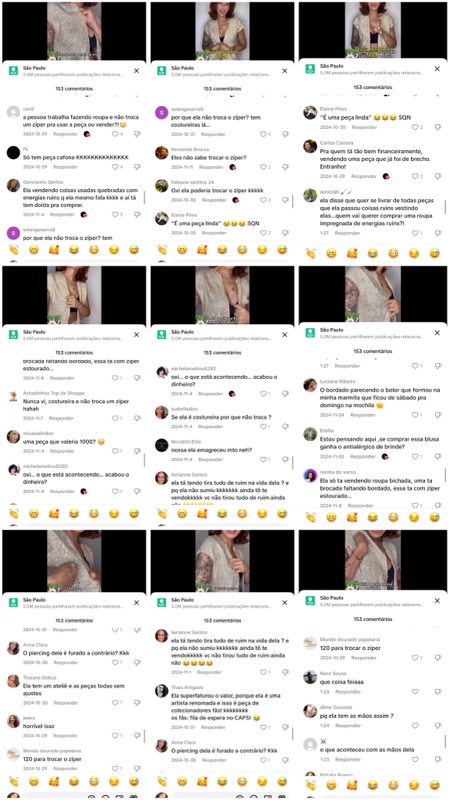The image size is (450, 800).
Task: Toggle like on Emilia's antialérgico comment
Action: pos(416,456)
